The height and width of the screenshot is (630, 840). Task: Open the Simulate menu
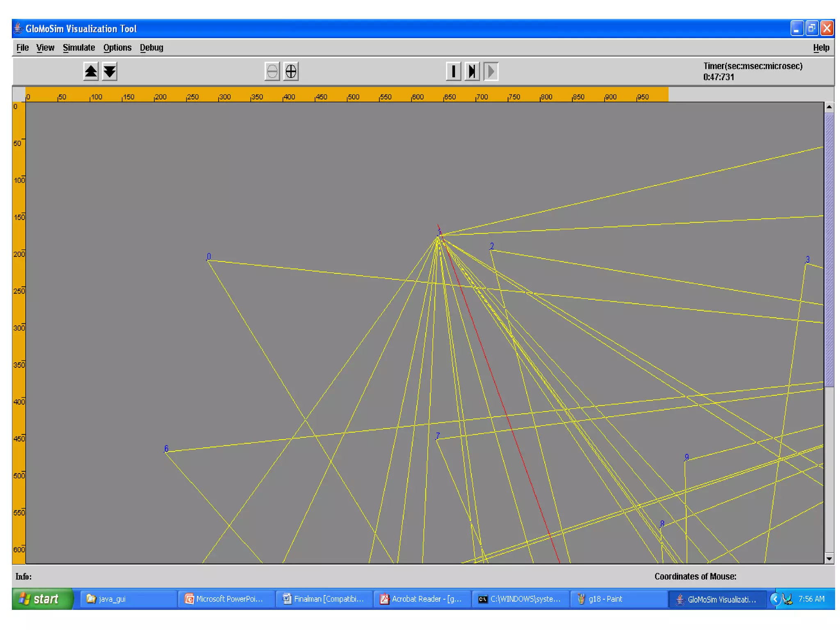pos(79,48)
